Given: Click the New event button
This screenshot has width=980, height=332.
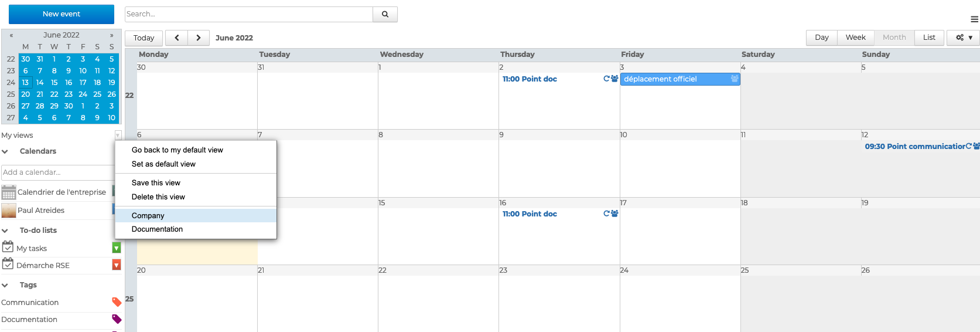Looking at the screenshot, I should pyautogui.click(x=62, y=14).
